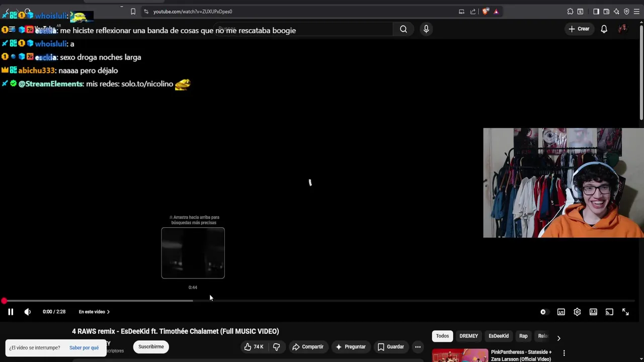Cast the video to a TV
This screenshot has width=644, height=362.
609,312
